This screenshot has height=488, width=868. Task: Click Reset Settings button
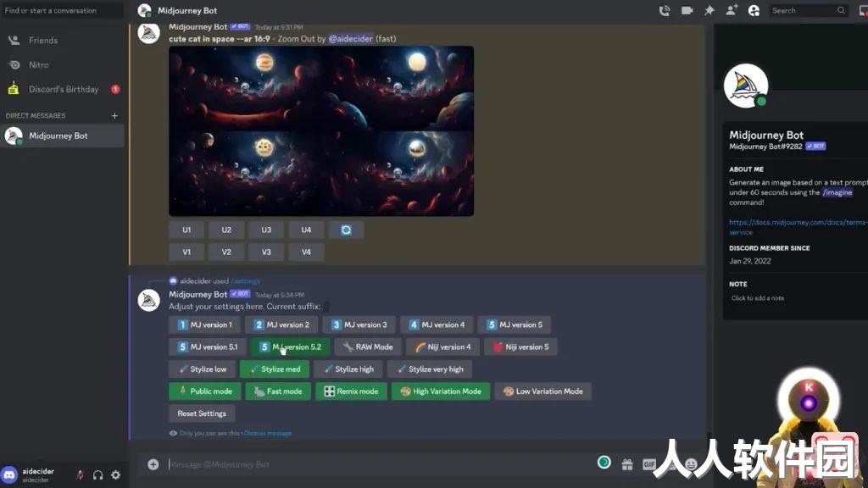[x=202, y=413]
